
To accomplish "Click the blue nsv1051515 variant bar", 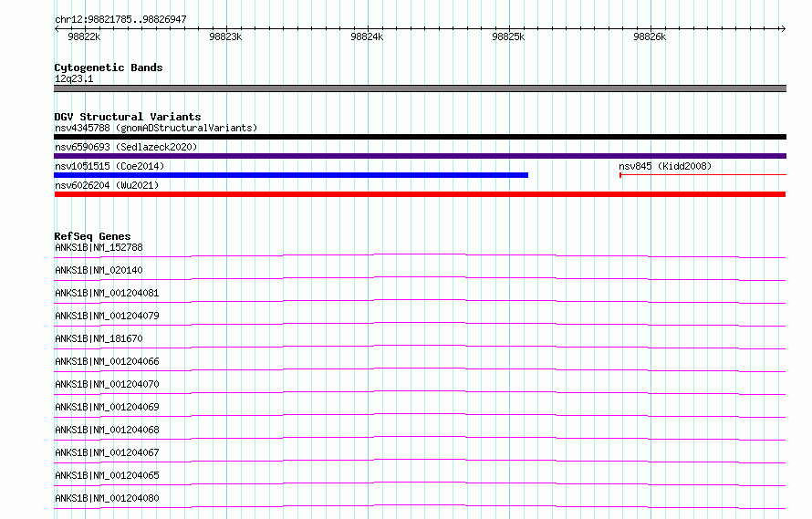I will click(x=291, y=175).
